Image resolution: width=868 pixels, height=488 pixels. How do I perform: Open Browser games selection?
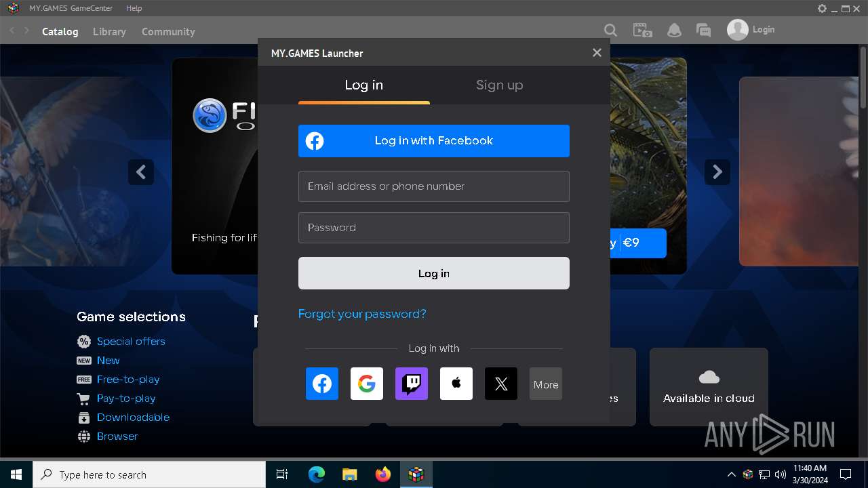(117, 436)
